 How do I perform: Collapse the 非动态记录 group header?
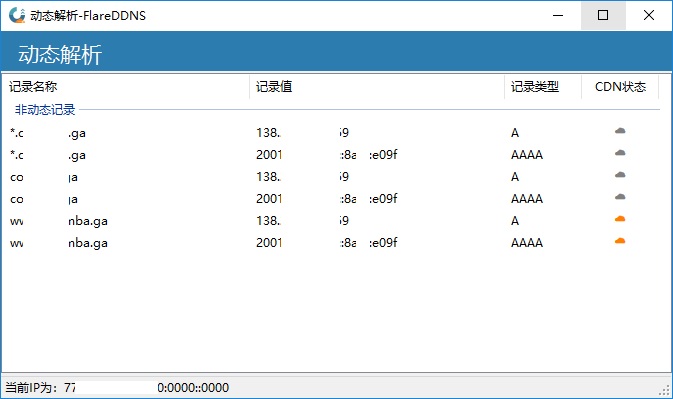click(x=45, y=110)
